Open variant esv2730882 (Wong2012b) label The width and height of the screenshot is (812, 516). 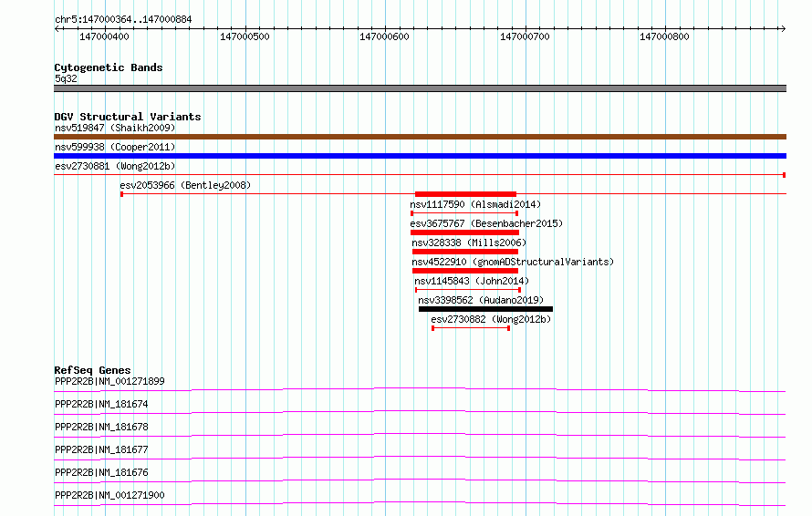click(x=491, y=319)
